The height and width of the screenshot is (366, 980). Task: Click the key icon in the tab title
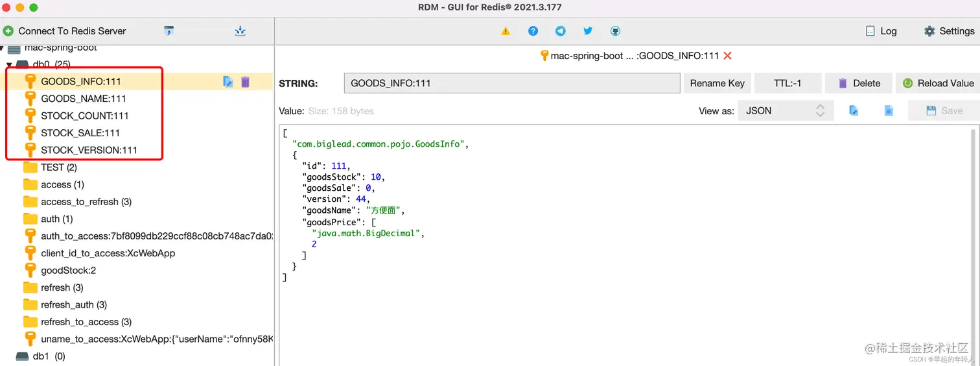544,56
